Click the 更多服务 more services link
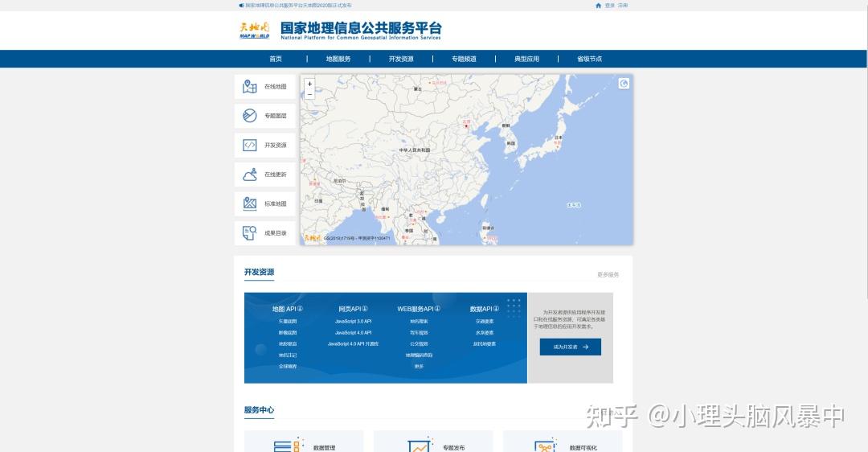The width and height of the screenshot is (868, 452). point(608,275)
